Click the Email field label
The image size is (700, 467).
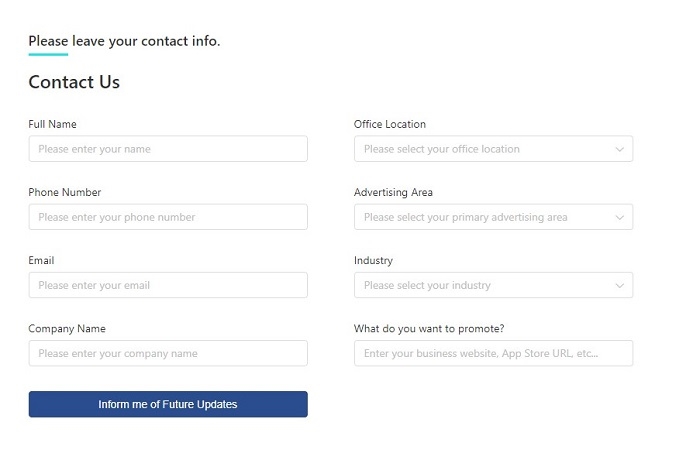41,260
